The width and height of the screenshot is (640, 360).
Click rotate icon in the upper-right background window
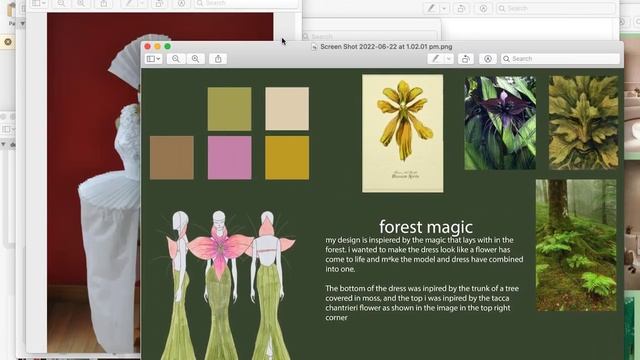click(x=461, y=8)
